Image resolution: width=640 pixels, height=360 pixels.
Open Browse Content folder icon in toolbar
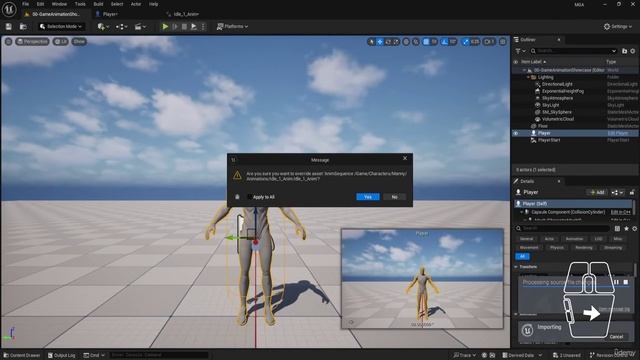click(23, 27)
